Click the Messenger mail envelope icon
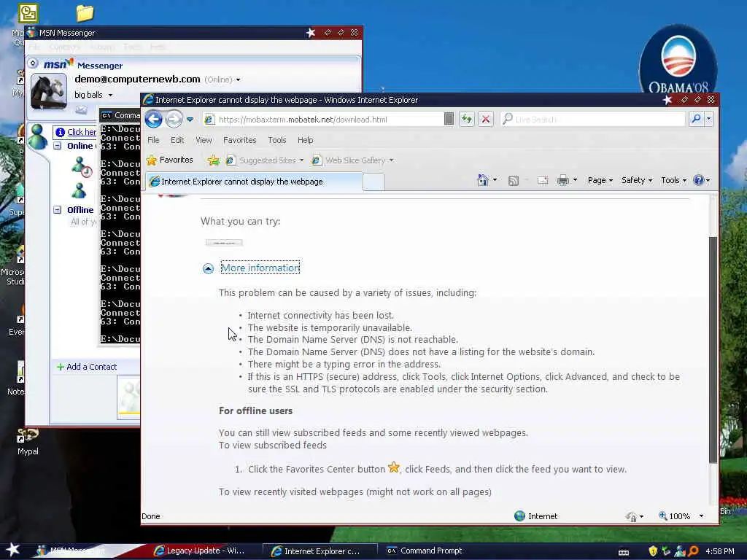 [81, 110]
